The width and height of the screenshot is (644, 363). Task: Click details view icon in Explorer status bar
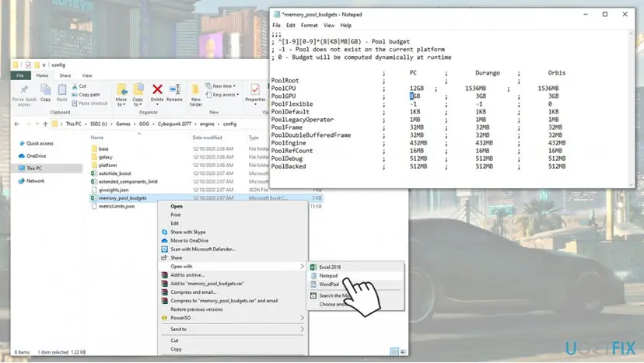394,352
